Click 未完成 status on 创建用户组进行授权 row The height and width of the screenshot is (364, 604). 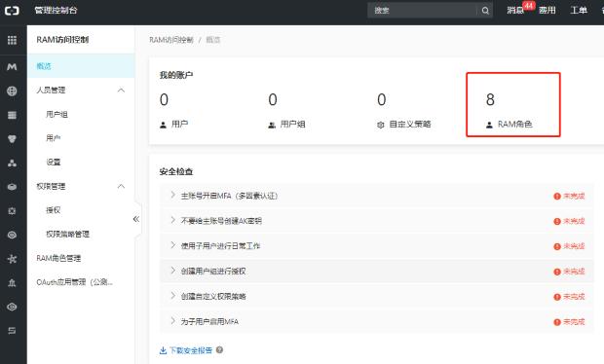pos(574,272)
